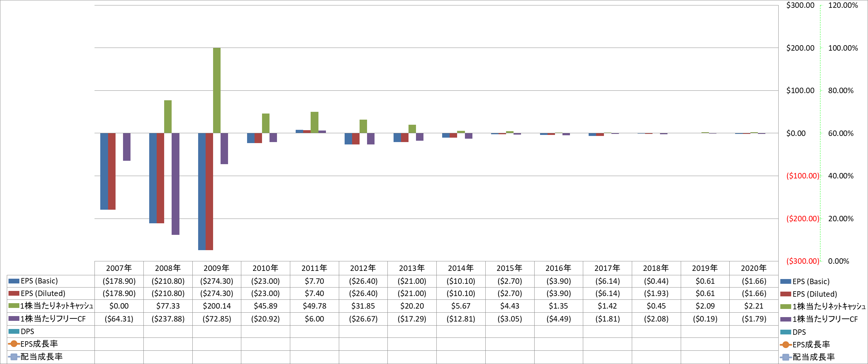Click the ($64.31) free CF cell

pos(119,319)
